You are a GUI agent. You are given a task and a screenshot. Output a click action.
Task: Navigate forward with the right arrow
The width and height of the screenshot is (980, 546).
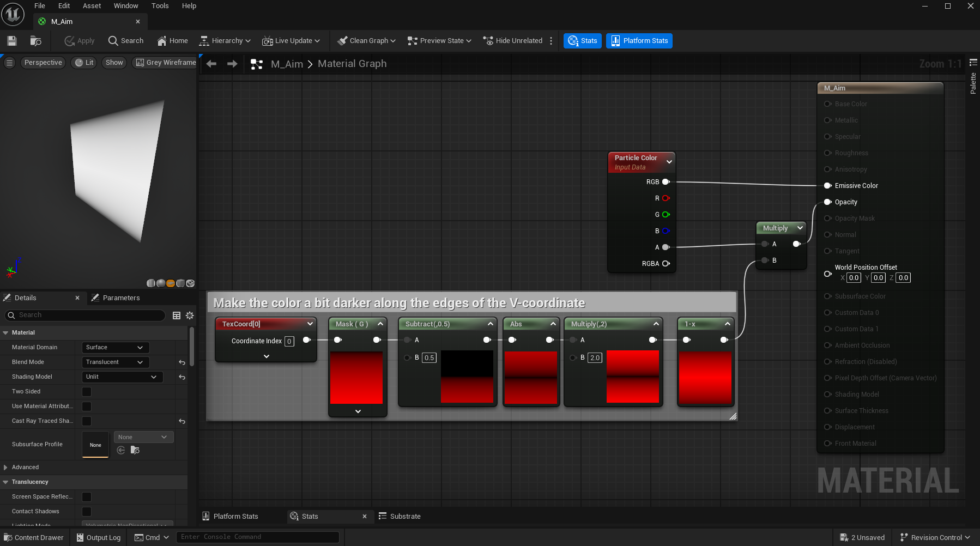232,64
